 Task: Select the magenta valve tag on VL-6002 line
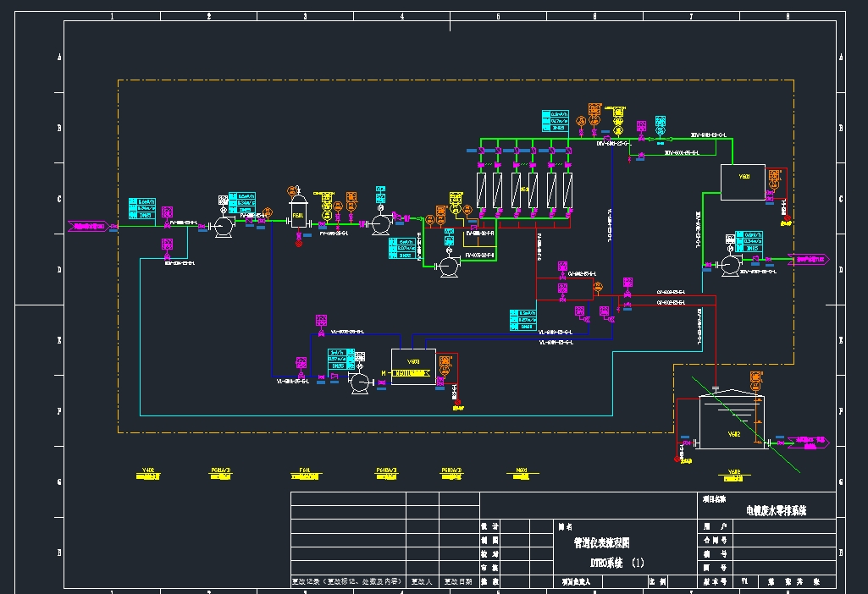[x=321, y=321]
